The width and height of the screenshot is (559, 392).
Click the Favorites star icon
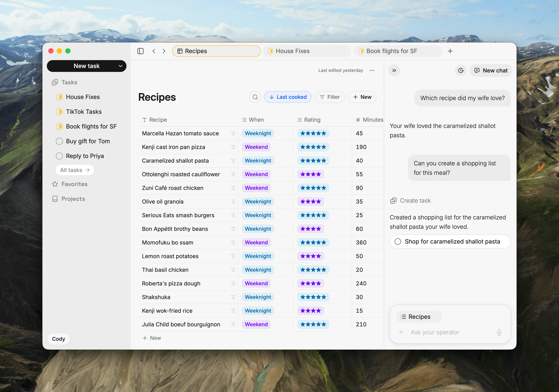(x=55, y=184)
